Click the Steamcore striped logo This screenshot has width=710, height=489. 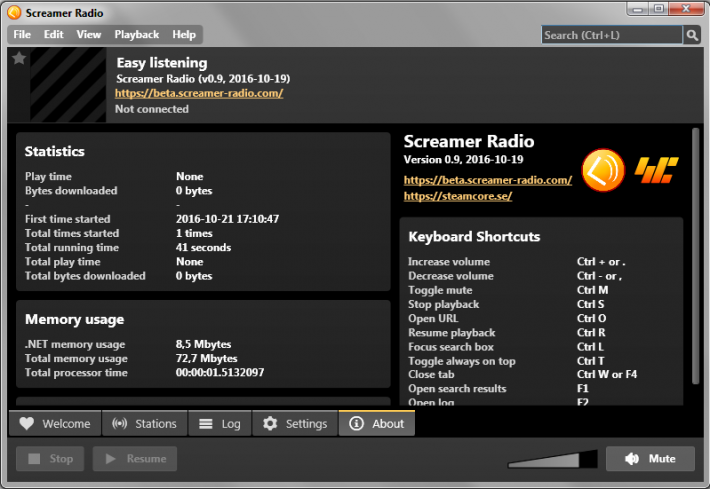click(x=656, y=170)
